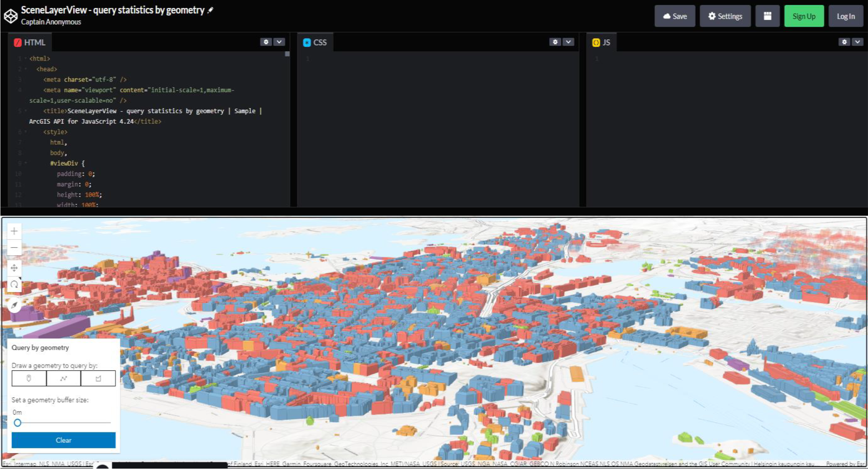Viewport: 868px width, 472px height.
Task: Open JS editor settings gear
Action: (844, 42)
